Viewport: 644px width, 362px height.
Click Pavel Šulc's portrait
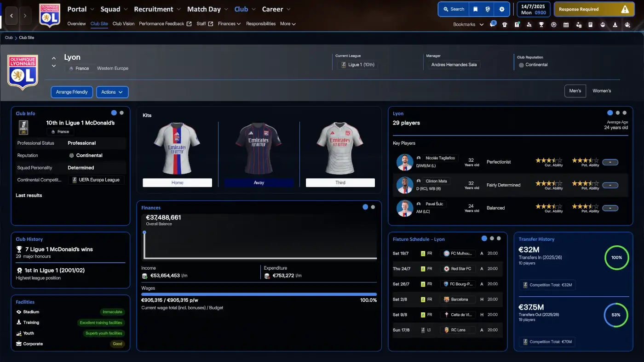tap(405, 208)
